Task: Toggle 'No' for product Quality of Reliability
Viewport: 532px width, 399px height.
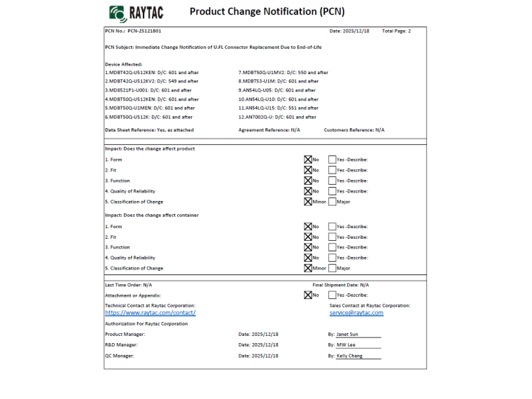Action: coord(308,191)
